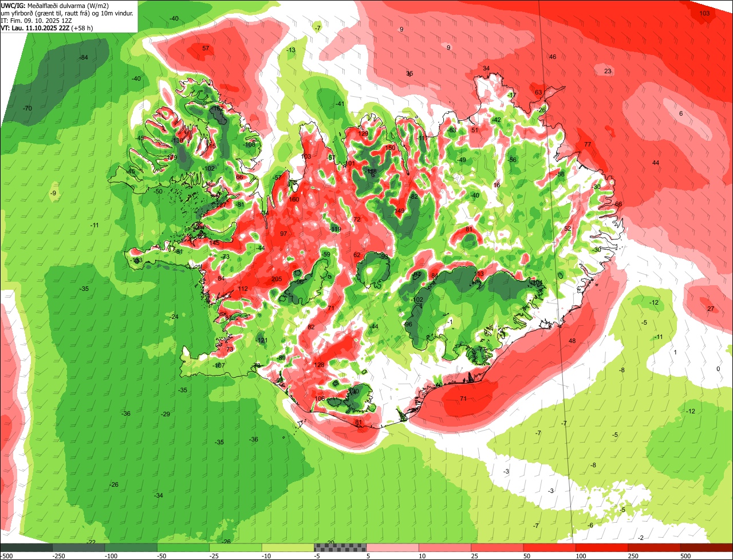Pick the 50 to 100 red scale swatch
The image size is (733, 560).
550,547
